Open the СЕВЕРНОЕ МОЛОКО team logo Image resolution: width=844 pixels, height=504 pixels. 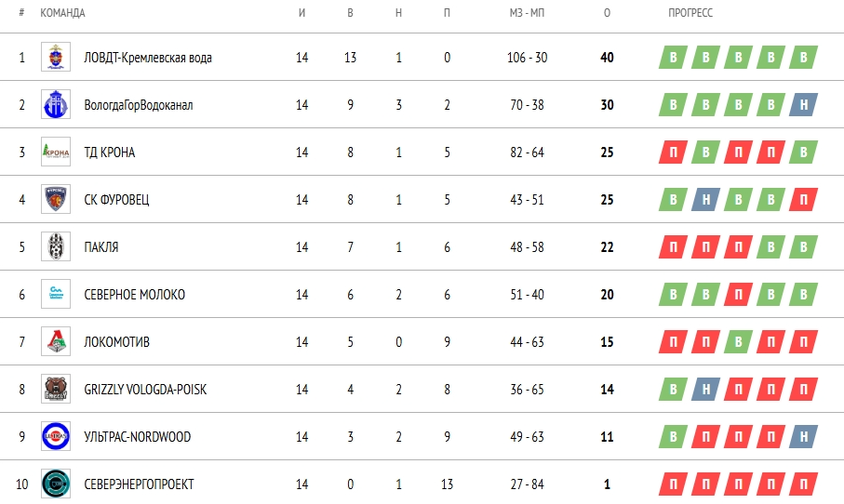click(x=55, y=295)
